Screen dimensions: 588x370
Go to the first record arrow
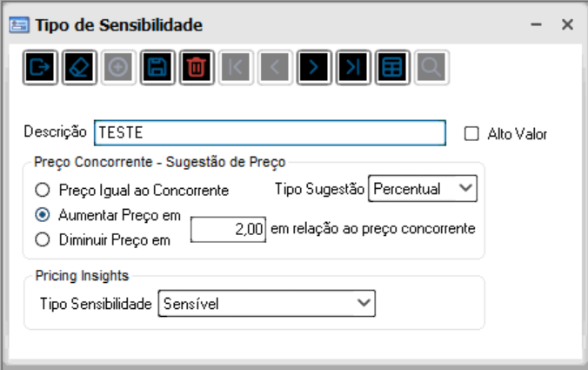tap(235, 67)
